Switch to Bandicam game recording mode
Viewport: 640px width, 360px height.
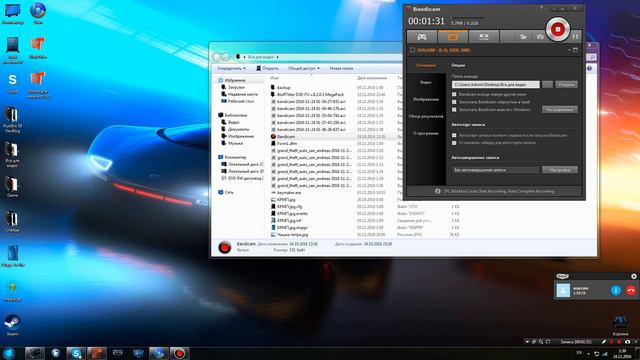coord(422,37)
